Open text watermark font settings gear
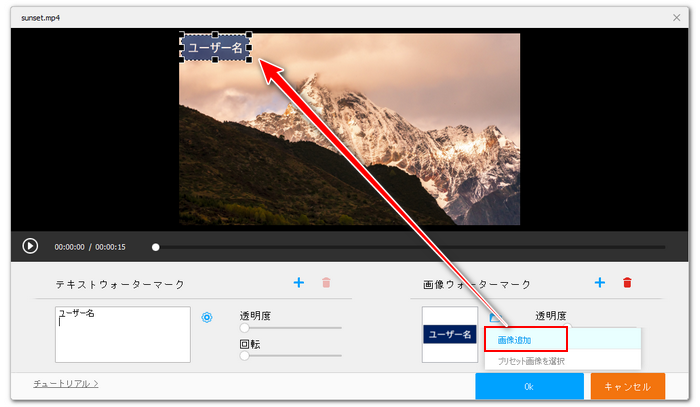Screen dimensions: 700x407 click(x=207, y=317)
